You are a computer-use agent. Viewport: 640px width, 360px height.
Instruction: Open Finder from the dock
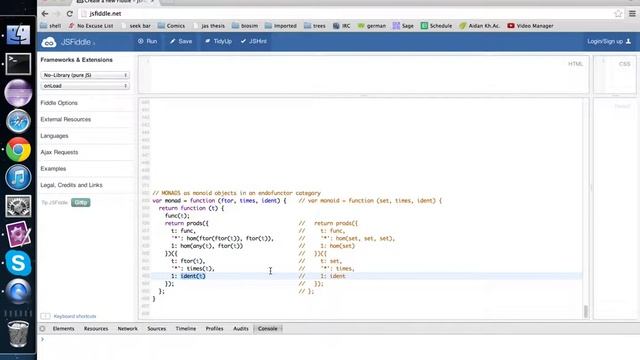tap(18, 35)
